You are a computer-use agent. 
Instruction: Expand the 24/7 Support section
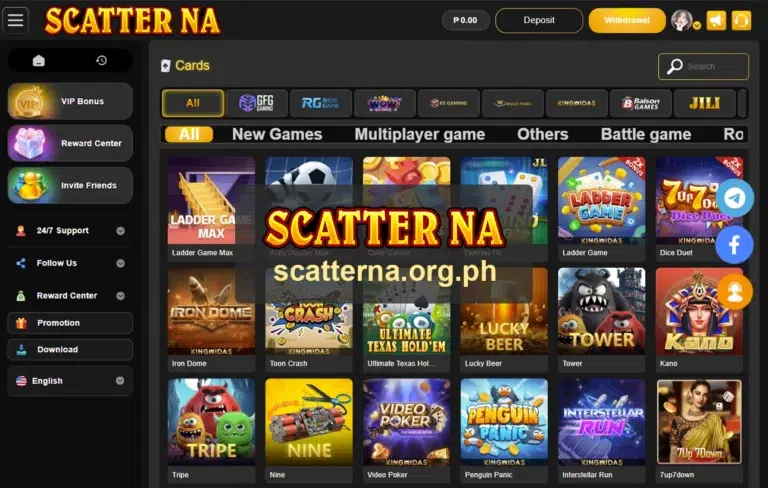(70, 230)
